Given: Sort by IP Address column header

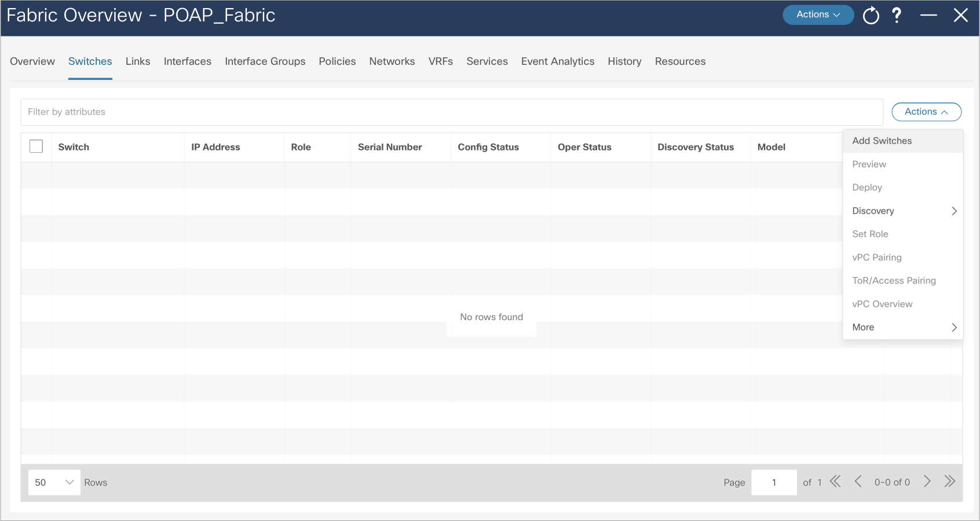Looking at the screenshot, I should pos(215,147).
